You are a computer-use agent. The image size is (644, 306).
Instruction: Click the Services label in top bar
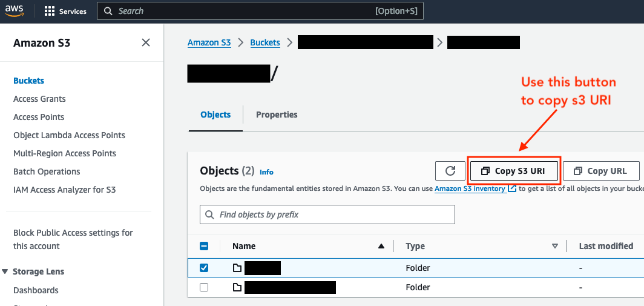73,11
